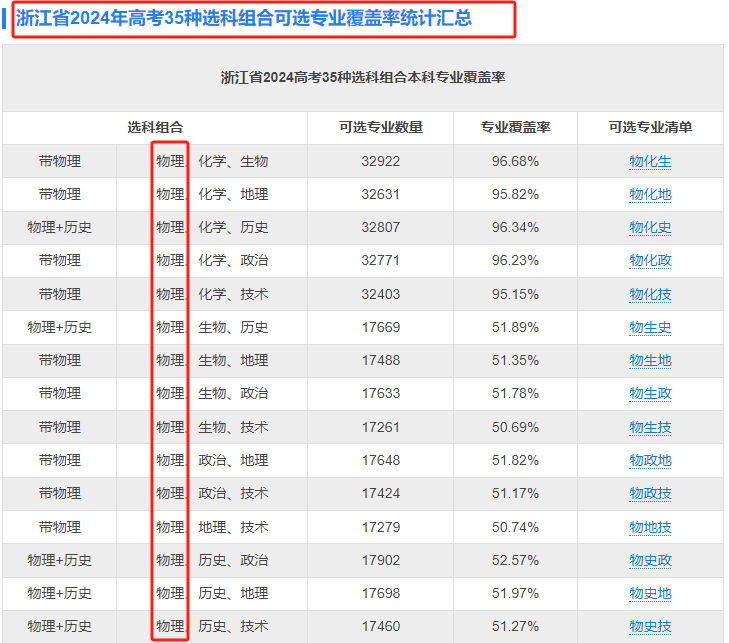The width and height of the screenshot is (729, 643).
Task: Select the value 32771
Action: [380, 260]
